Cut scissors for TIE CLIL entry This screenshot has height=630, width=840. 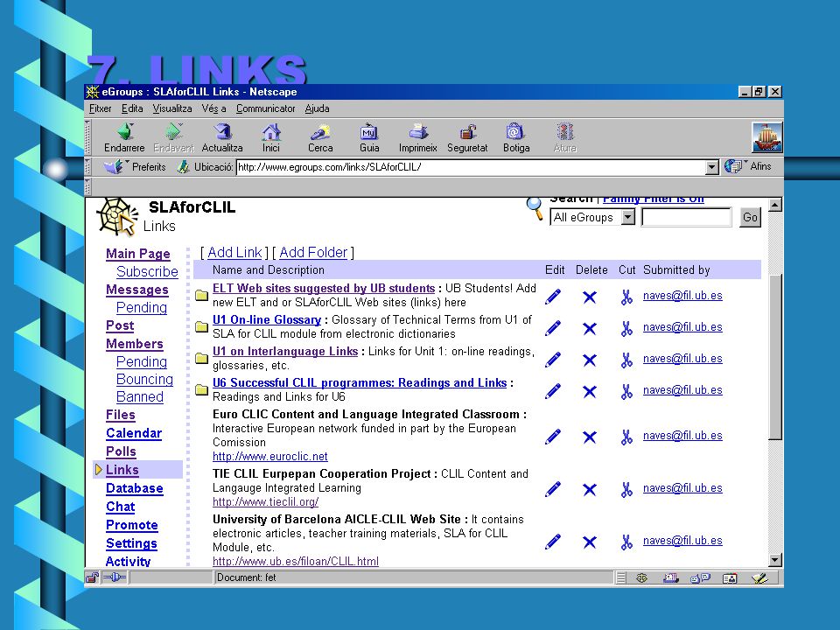point(626,490)
